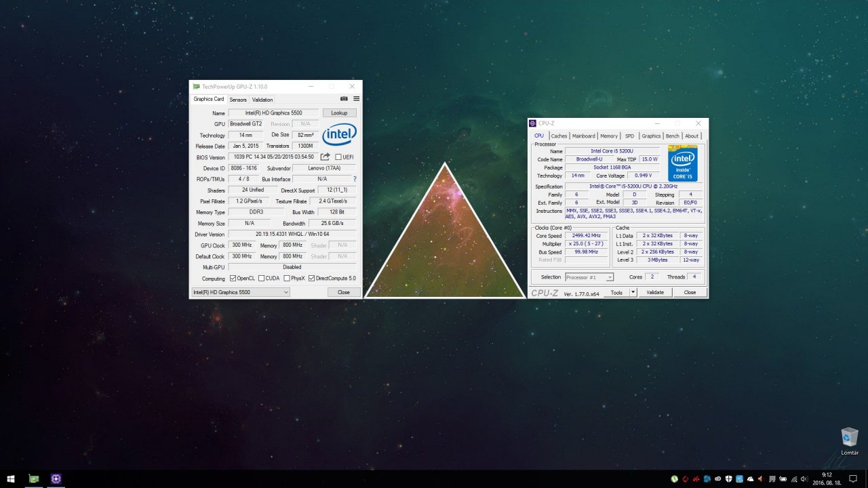Click the GPU-Z Name field Intel(R) HD Graphics 5500
The width and height of the screenshot is (868, 488).
point(273,113)
